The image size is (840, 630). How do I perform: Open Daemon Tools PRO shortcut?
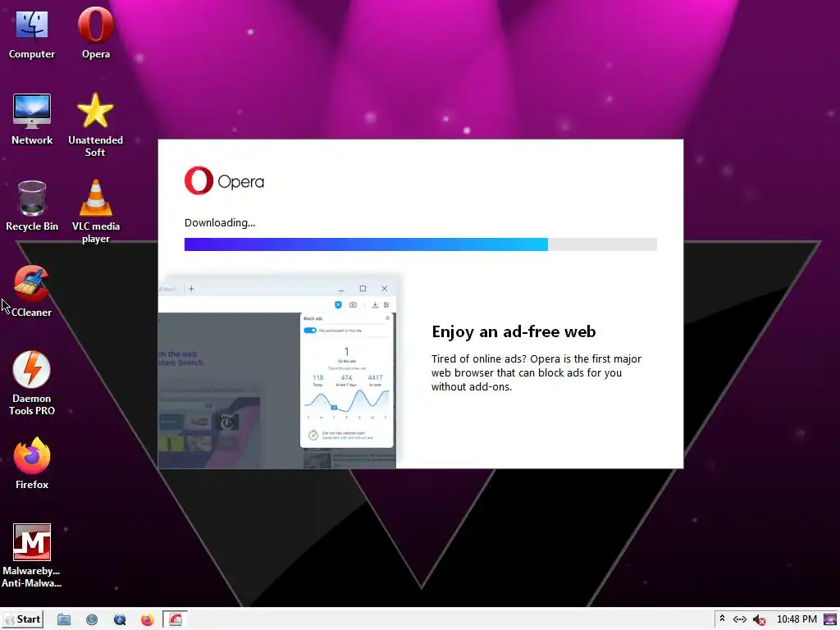[32, 383]
